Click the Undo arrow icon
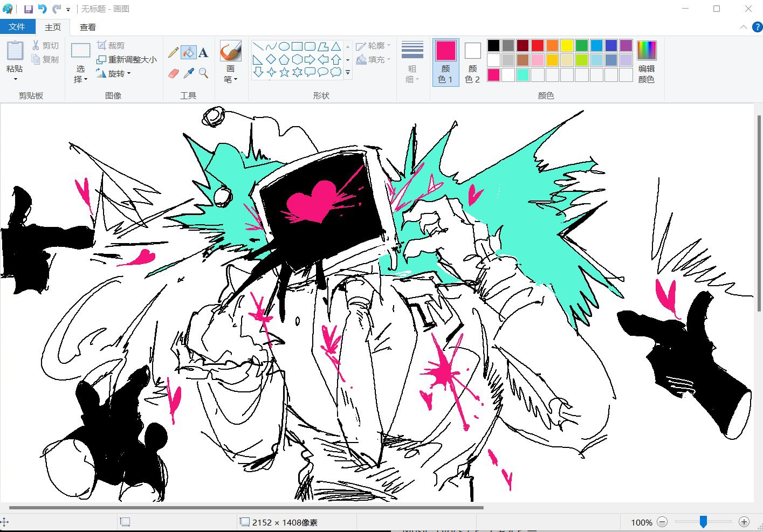Screen dimensions: 763x532 [42, 9]
